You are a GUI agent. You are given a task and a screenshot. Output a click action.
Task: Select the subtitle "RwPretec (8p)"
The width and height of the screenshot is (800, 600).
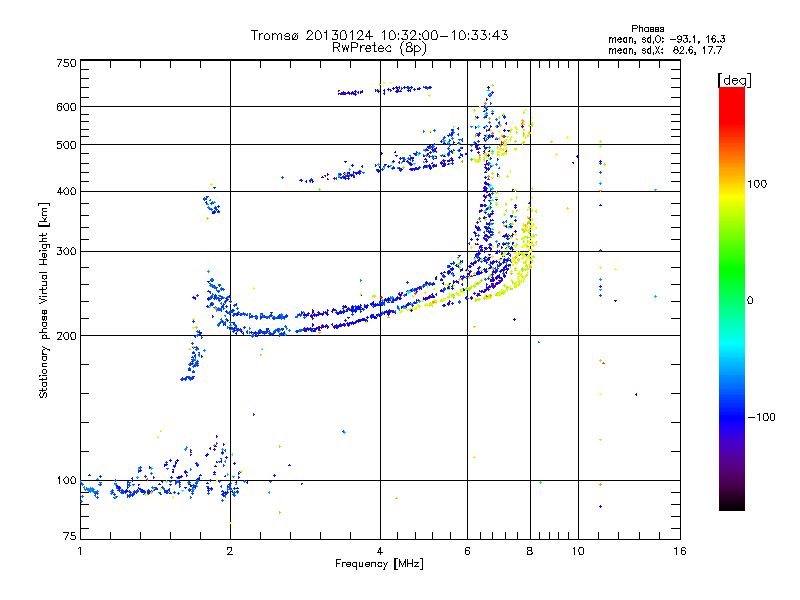pyautogui.click(x=379, y=48)
